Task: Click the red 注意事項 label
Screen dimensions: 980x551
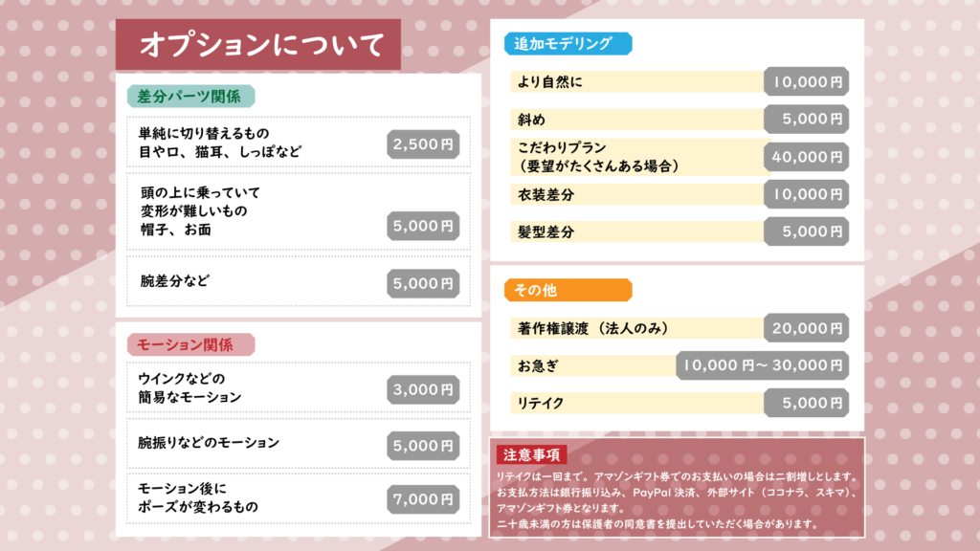Action: (x=532, y=454)
